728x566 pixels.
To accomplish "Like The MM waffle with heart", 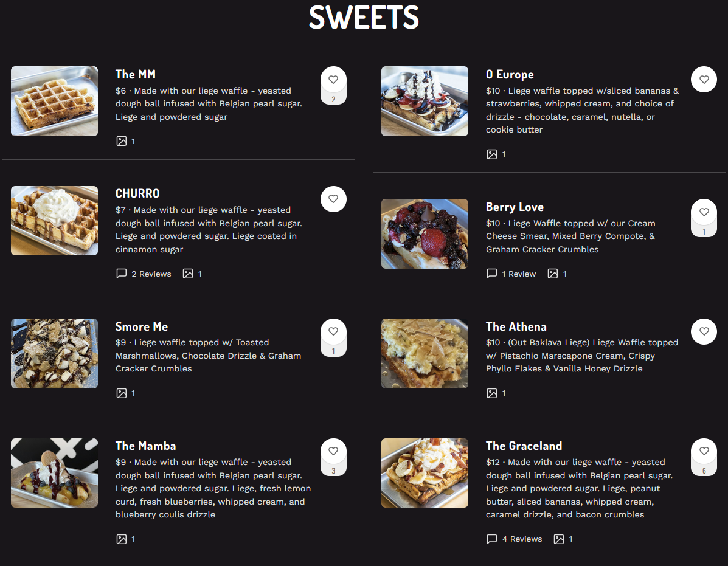I will coord(333,80).
